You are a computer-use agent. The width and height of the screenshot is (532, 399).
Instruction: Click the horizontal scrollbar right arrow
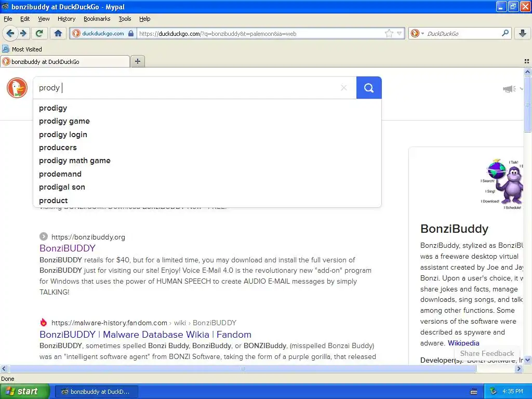point(519,368)
